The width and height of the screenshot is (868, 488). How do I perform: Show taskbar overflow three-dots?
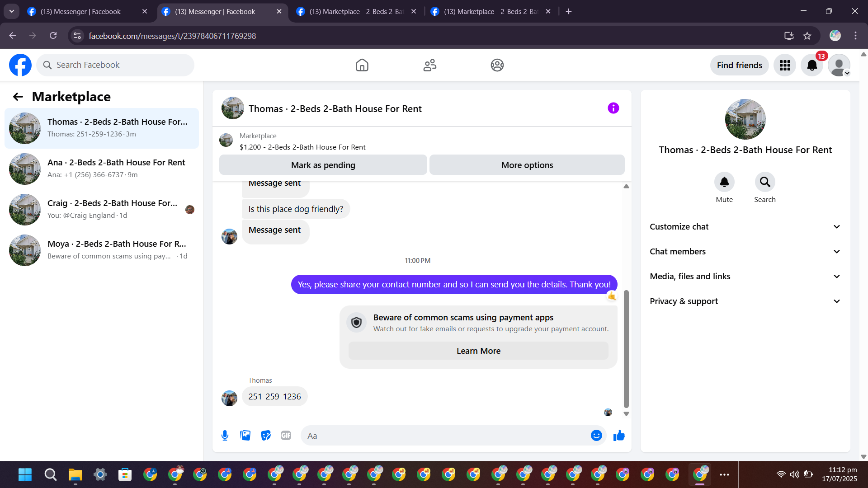tap(724, 474)
